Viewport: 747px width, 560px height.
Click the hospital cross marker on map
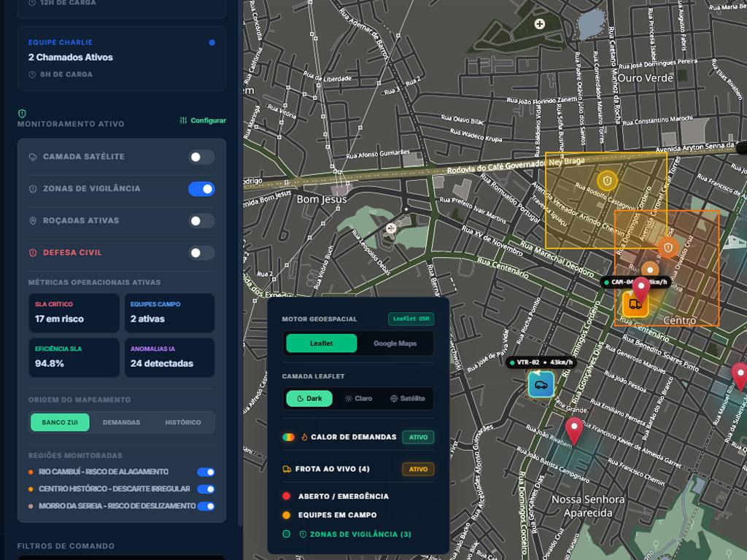(539, 24)
